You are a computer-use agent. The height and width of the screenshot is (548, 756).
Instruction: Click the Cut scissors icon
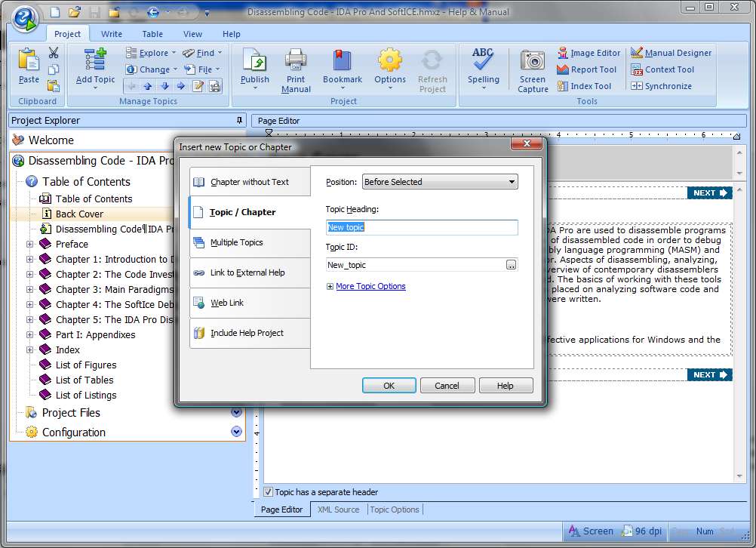(54, 53)
